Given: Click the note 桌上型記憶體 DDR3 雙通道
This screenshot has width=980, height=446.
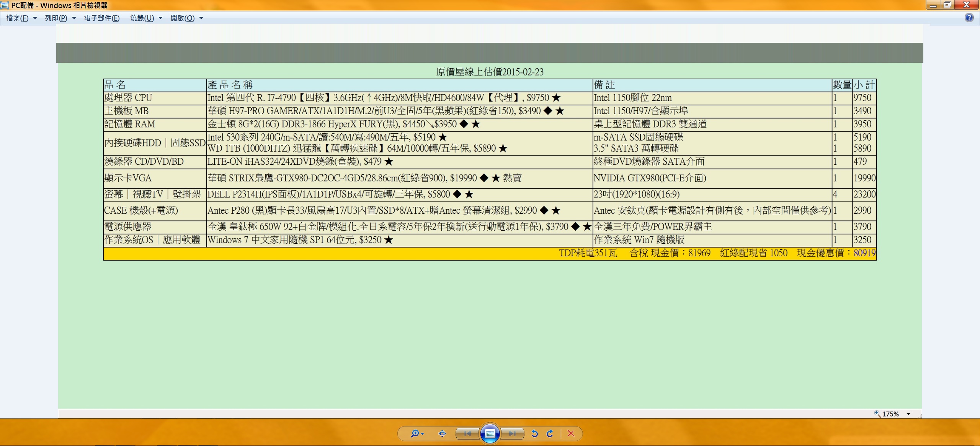Looking at the screenshot, I should click(650, 124).
